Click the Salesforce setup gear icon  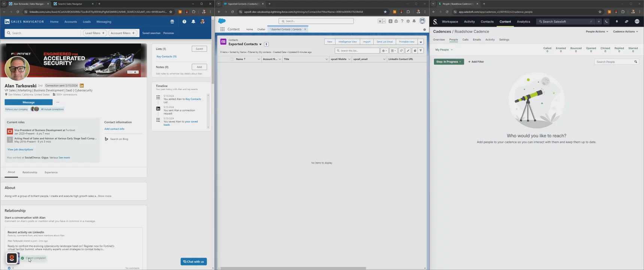[x=408, y=21]
